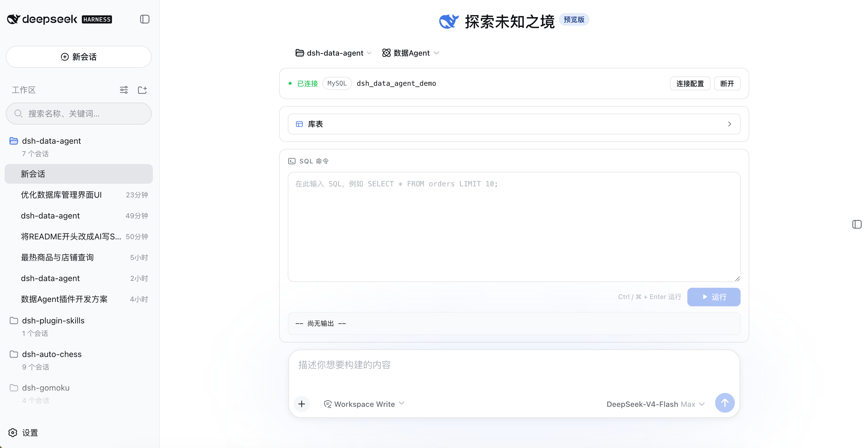Open the dsh-data-agent workspace dropdown

pyautogui.click(x=334, y=53)
